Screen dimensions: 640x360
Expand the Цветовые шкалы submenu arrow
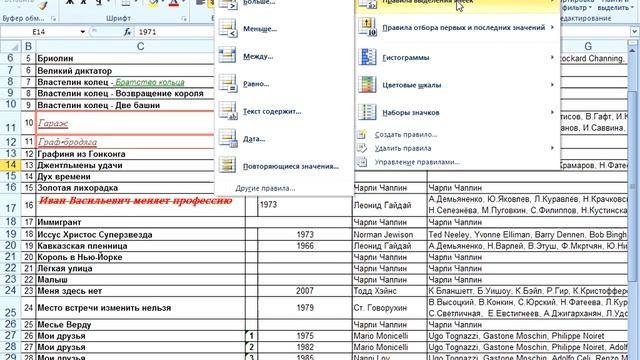click(552, 85)
